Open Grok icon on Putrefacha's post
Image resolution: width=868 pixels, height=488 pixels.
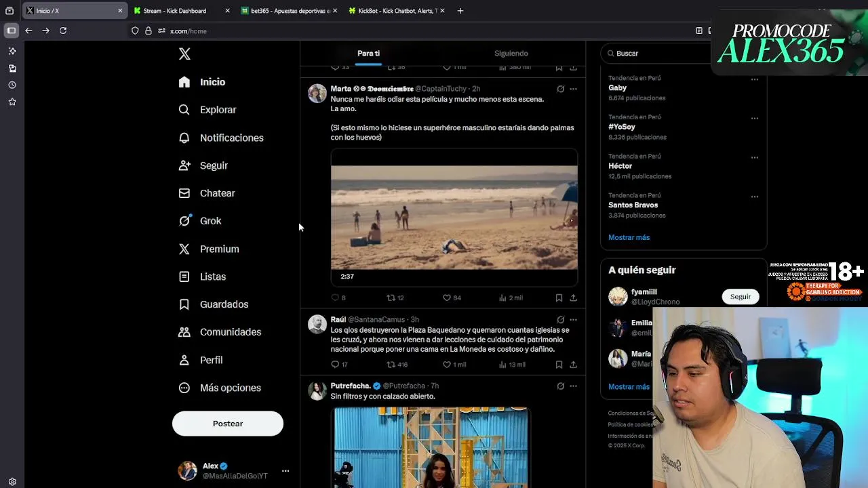coord(560,386)
